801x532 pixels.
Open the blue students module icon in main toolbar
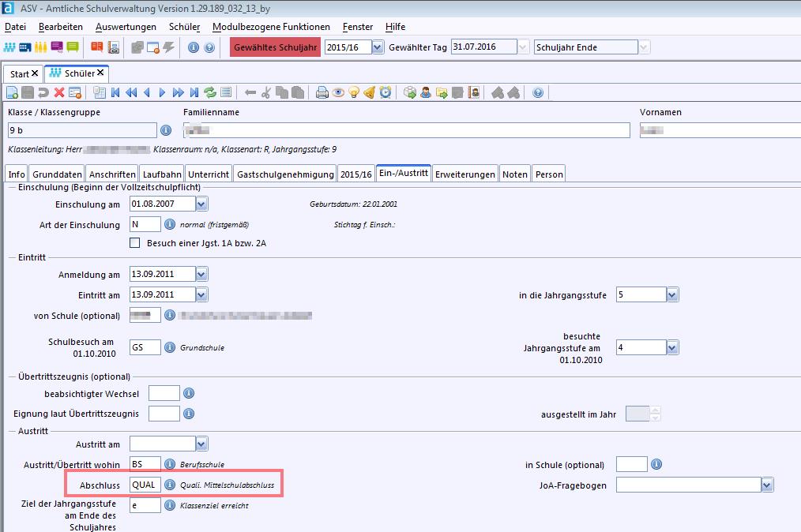click(x=9, y=47)
